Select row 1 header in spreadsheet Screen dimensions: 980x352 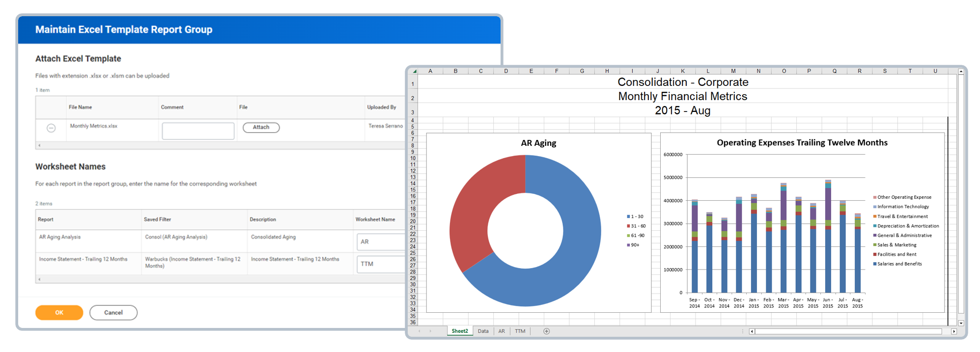tap(413, 82)
